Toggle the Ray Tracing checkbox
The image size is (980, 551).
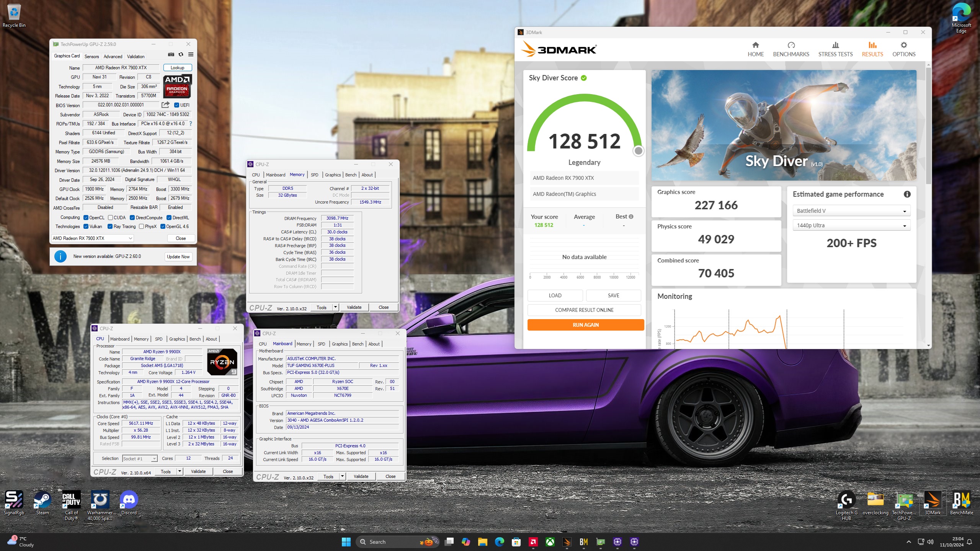[110, 227]
